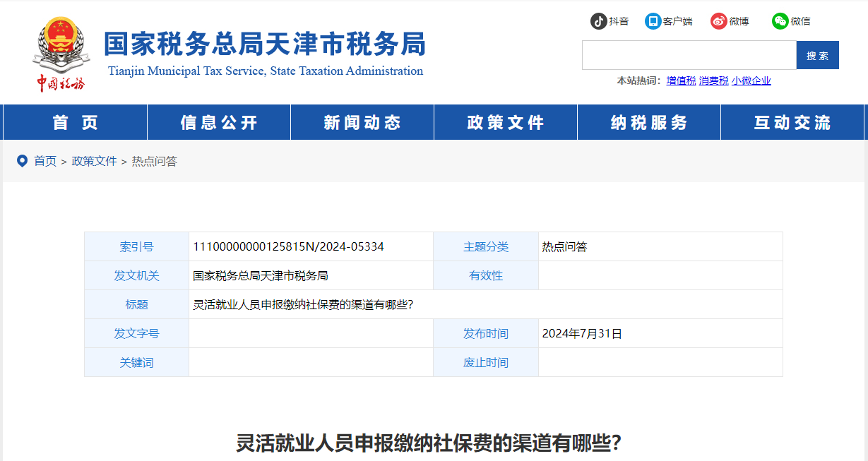868x461 pixels.
Task: Open 纳税服务 navigation menu
Action: [649, 122]
